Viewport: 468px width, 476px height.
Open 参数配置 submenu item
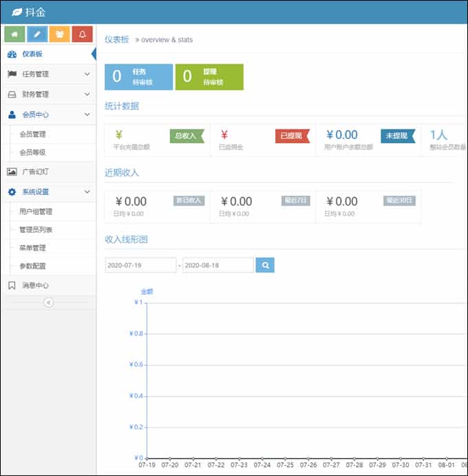pyautogui.click(x=32, y=266)
